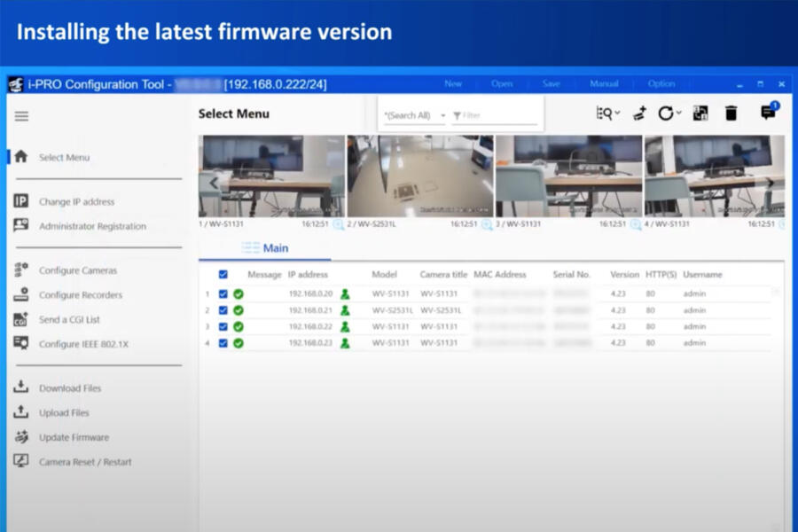Select camera thumbnail 1 / WV-S1131

click(272, 176)
